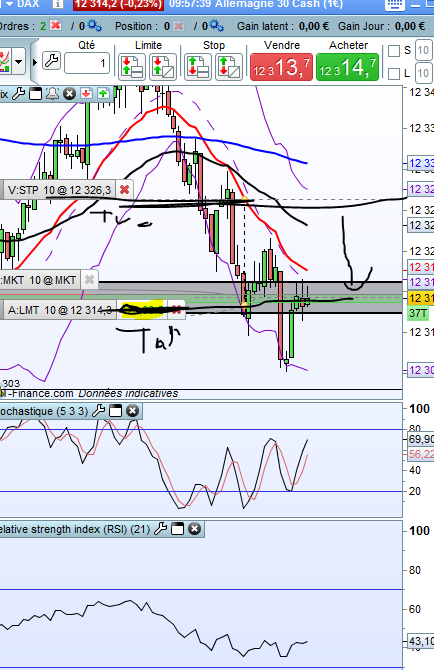
Task: Click the Gain latent 0,00 € value
Action: 314,26
